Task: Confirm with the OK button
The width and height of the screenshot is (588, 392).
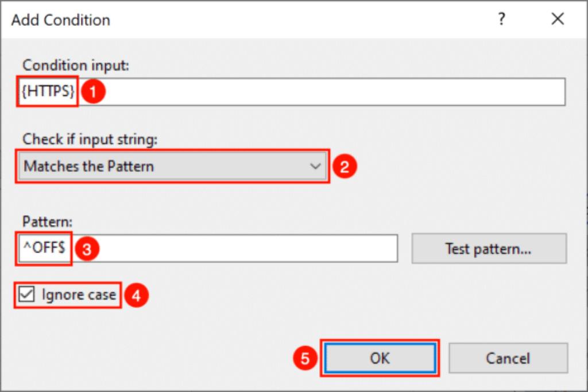Action: 380,358
